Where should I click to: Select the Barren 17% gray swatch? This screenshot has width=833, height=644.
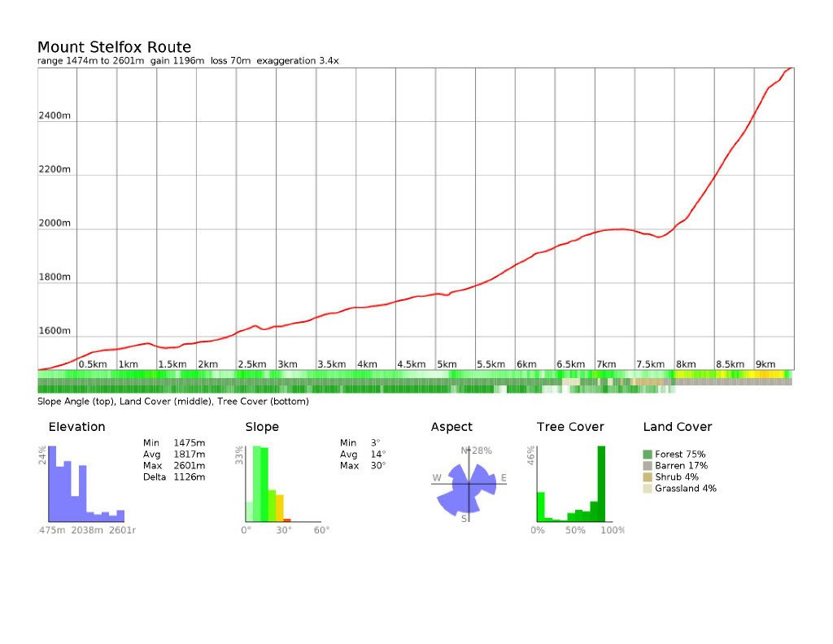[x=648, y=466]
